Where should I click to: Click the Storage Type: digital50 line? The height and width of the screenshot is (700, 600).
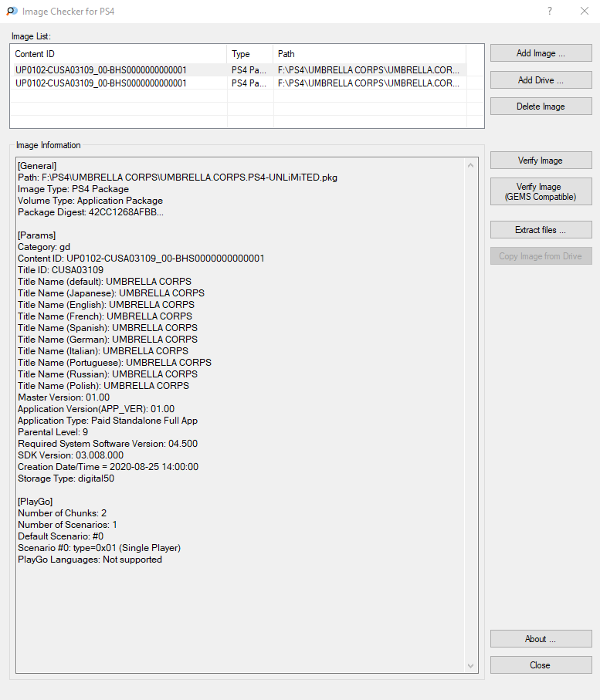pos(66,479)
